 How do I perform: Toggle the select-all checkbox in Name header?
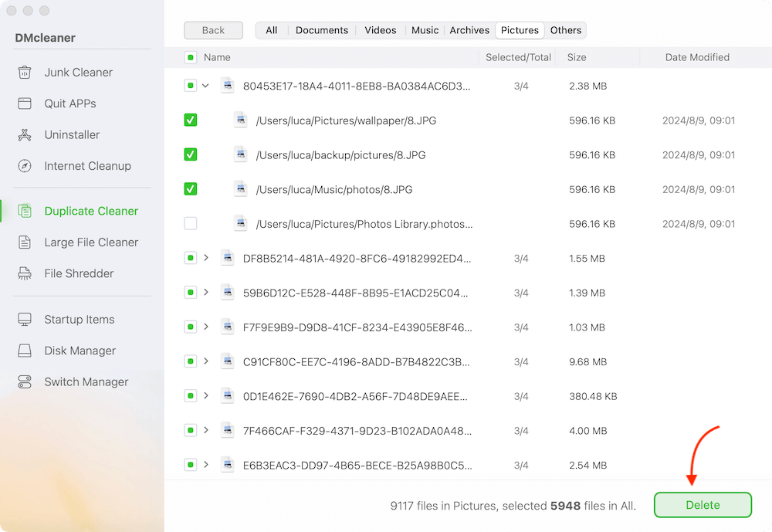pyautogui.click(x=190, y=57)
